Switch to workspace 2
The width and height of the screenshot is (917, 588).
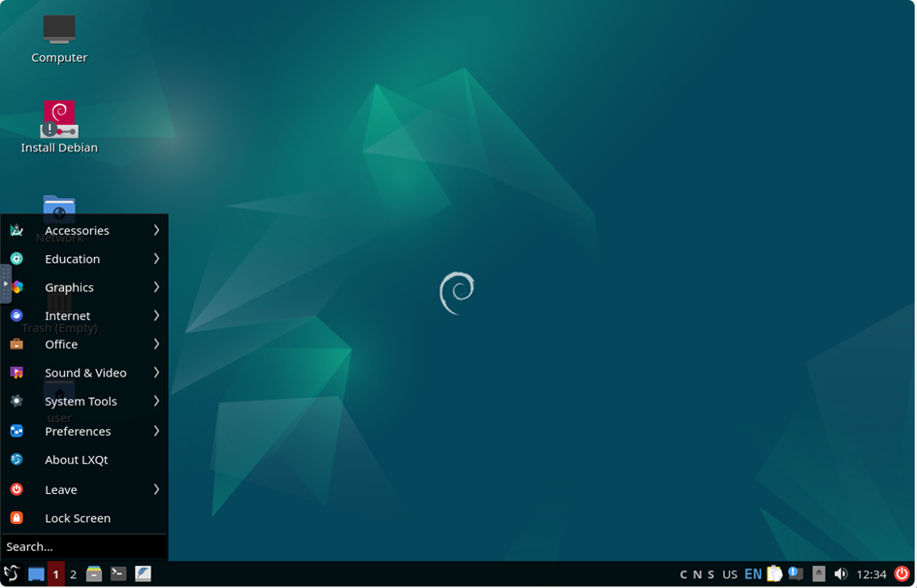coord(73,574)
